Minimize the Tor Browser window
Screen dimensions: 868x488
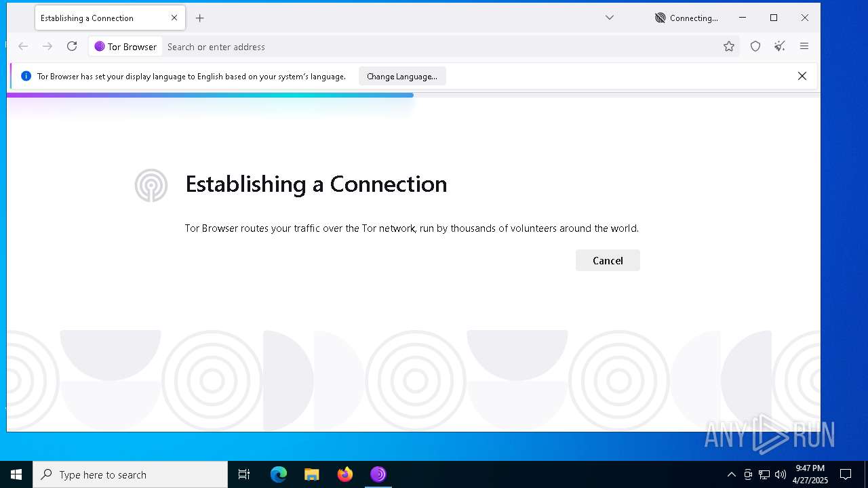point(743,18)
